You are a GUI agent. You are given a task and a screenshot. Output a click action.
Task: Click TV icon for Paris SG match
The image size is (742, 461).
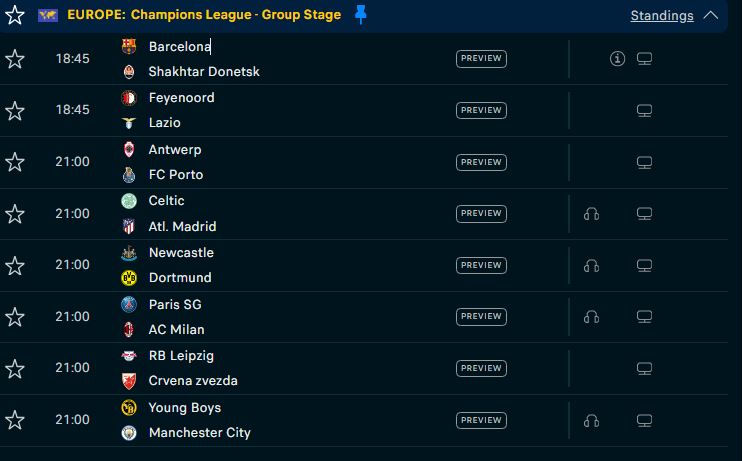click(x=645, y=317)
